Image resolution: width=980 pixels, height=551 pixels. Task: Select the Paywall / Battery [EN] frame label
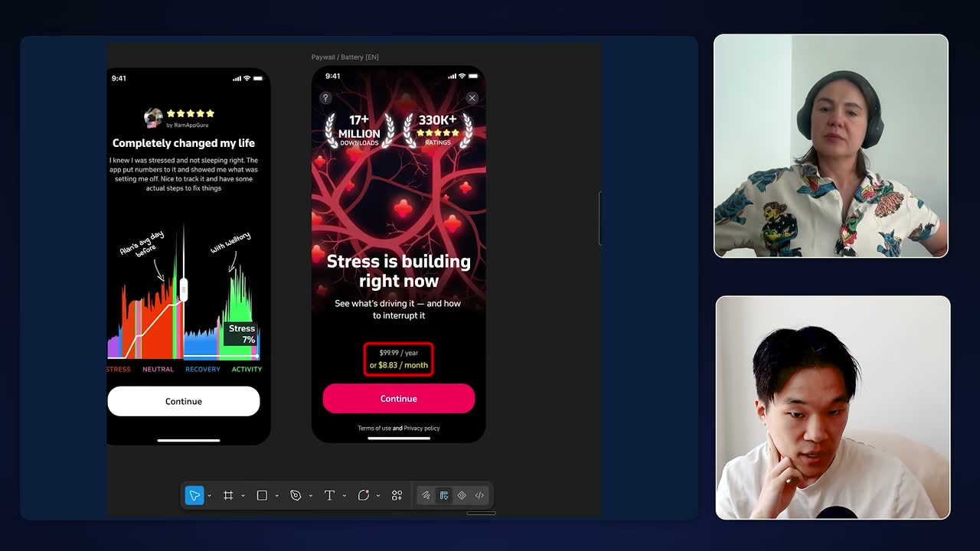pos(345,57)
